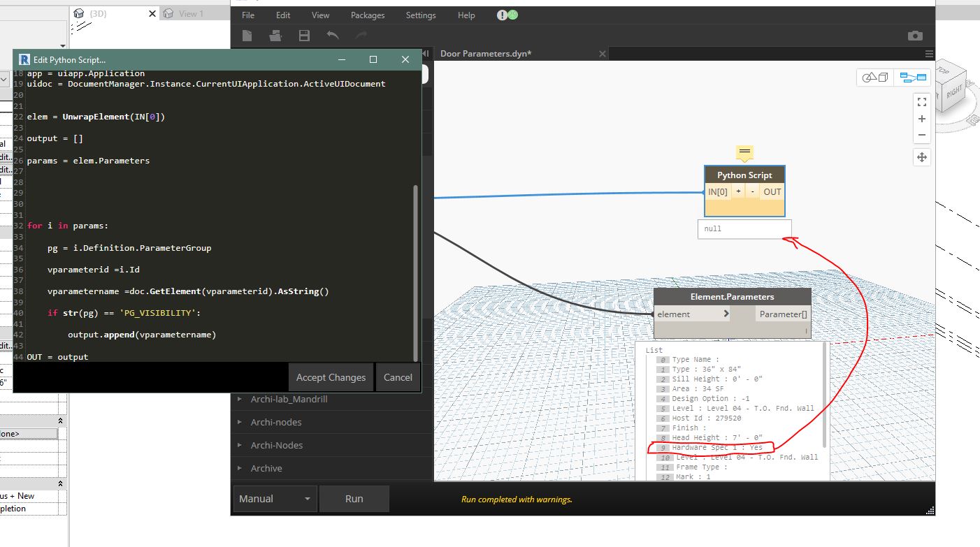Undo the last Dynamo action

click(333, 36)
